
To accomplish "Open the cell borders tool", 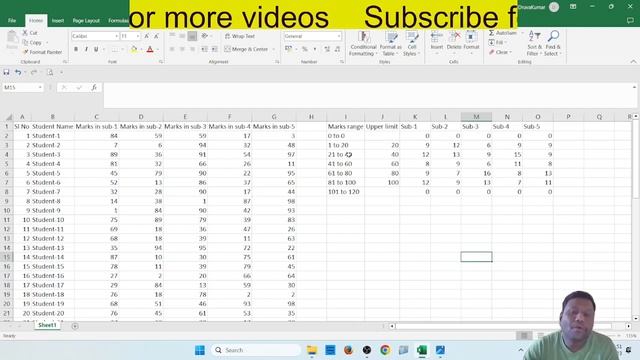I will tap(116, 49).
